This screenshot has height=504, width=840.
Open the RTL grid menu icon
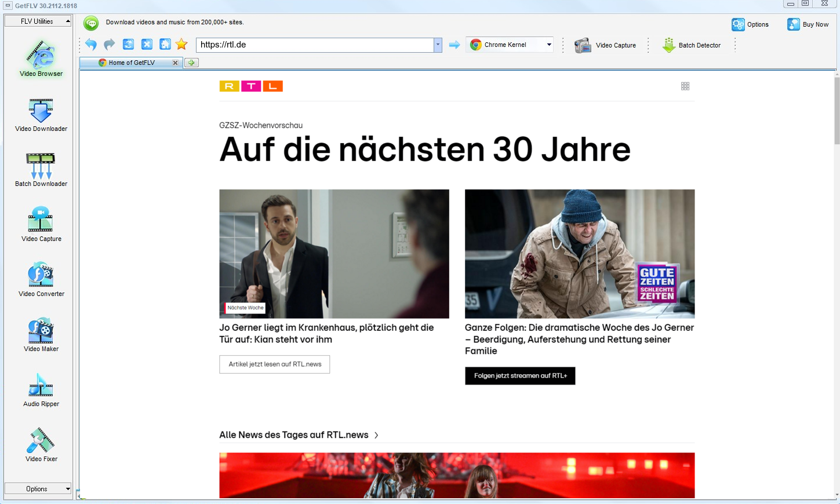(x=685, y=86)
